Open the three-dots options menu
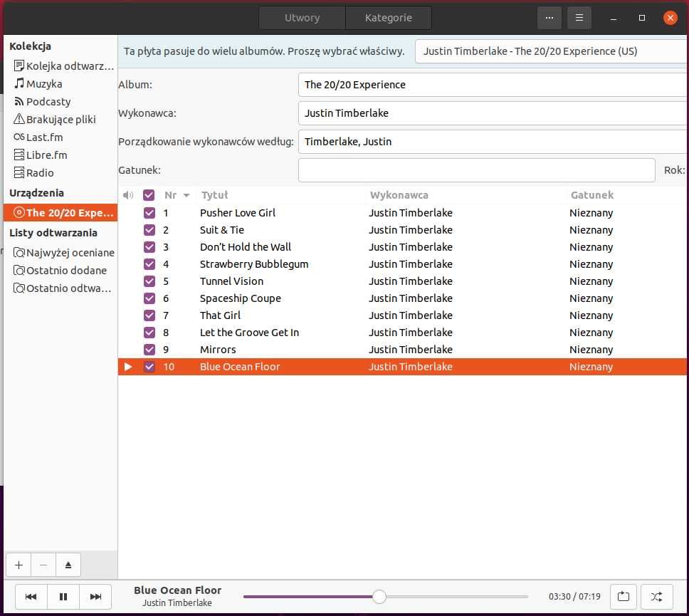The height and width of the screenshot is (616, 689). pos(549,18)
